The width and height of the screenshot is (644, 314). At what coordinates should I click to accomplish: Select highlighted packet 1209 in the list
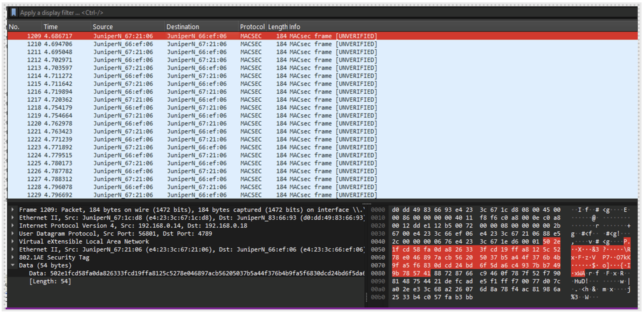tap(322, 36)
